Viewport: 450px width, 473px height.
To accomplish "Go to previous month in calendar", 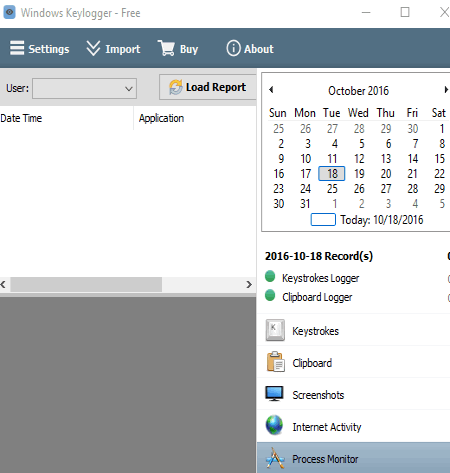I will pyautogui.click(x=271, y=89).
